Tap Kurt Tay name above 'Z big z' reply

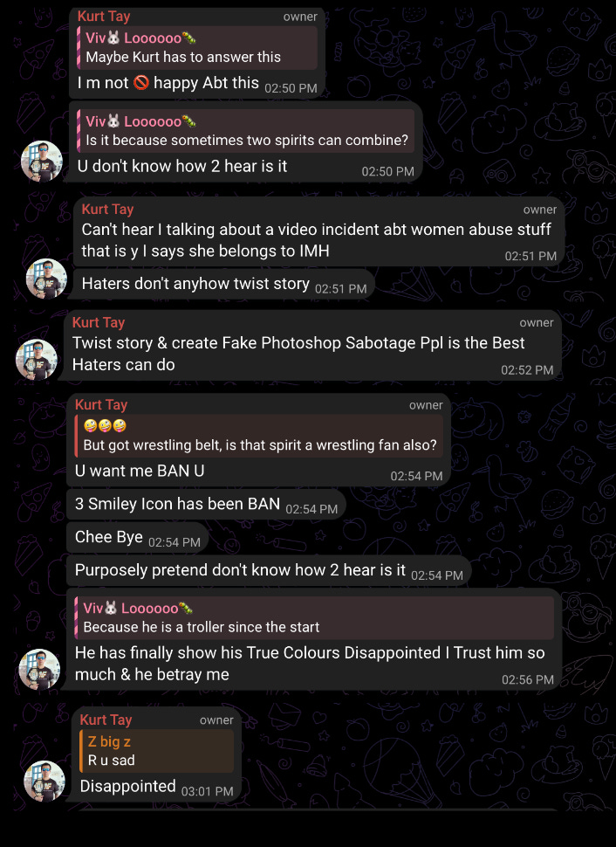tap(106, 720)
